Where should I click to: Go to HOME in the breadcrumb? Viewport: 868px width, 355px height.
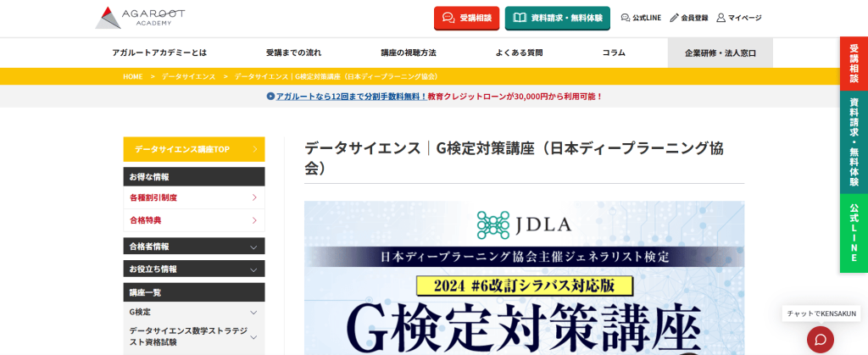133,76
